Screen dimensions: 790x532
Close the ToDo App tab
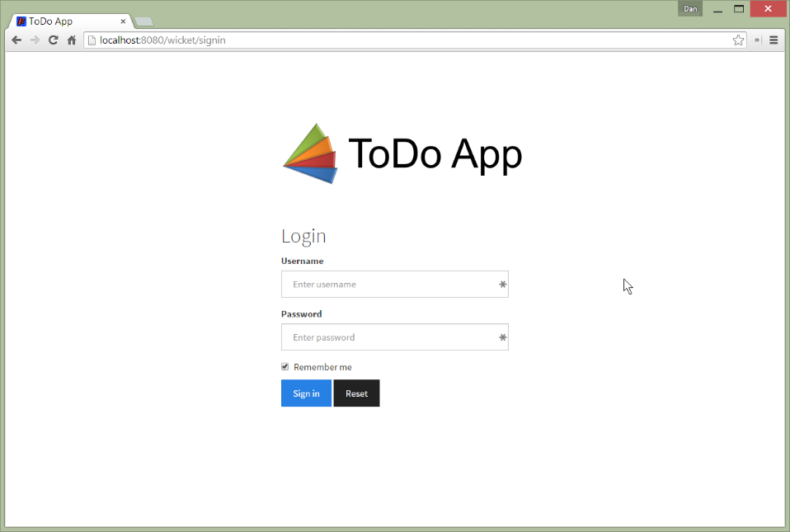pos(123,21)
